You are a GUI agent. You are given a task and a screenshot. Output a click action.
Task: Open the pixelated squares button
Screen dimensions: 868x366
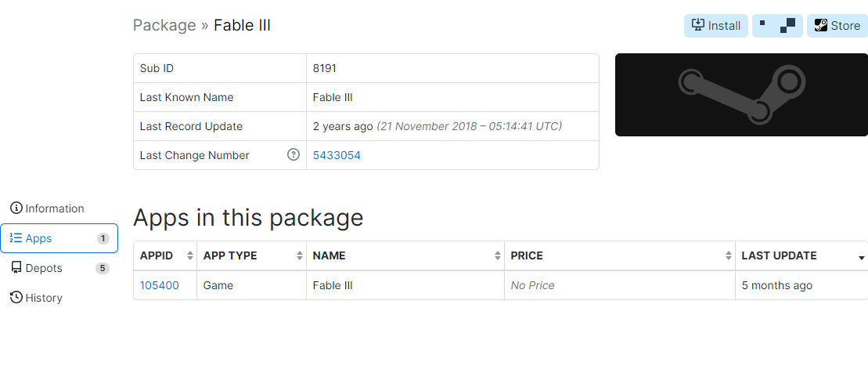(x=777, y=26)
